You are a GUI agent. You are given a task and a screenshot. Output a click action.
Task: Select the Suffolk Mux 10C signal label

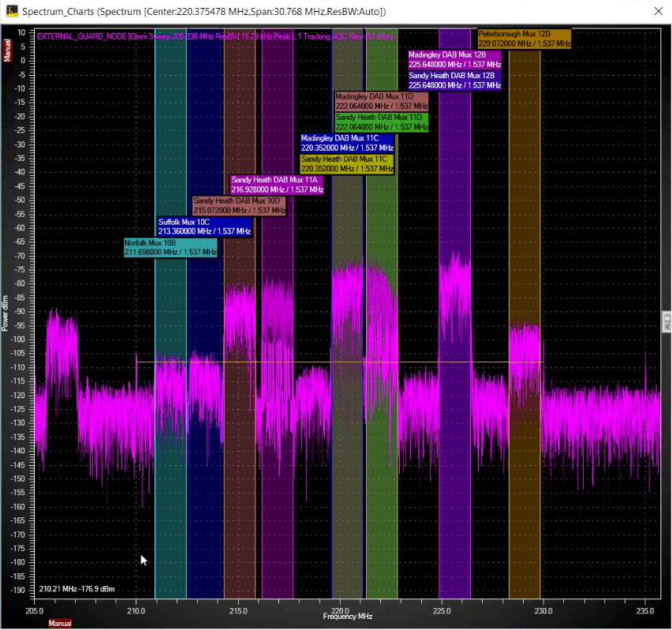point(204,226)
